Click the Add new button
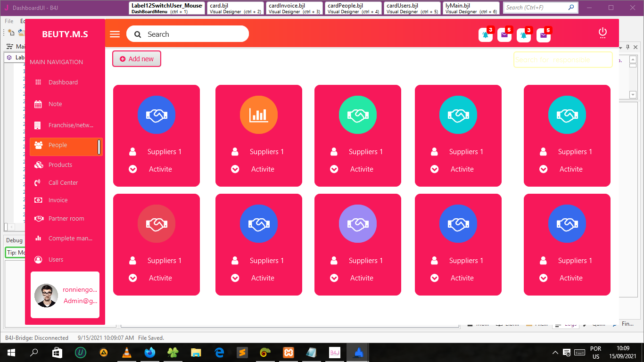The width and height of the screenshot is (644, 362). [137, 59]
